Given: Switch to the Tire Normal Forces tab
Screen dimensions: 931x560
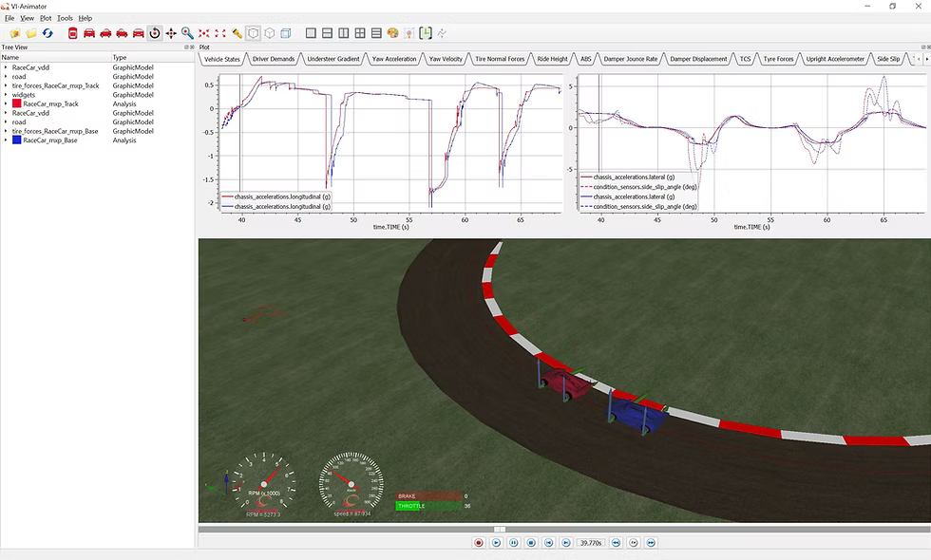Looking at the screenshot, I should (x=502, y=58).
